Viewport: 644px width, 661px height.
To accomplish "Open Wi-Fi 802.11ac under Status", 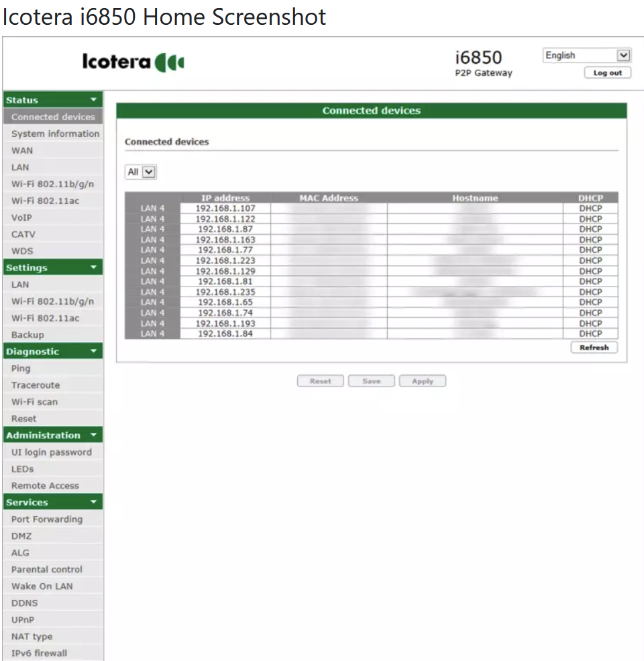I will click(x=53, y=201).
